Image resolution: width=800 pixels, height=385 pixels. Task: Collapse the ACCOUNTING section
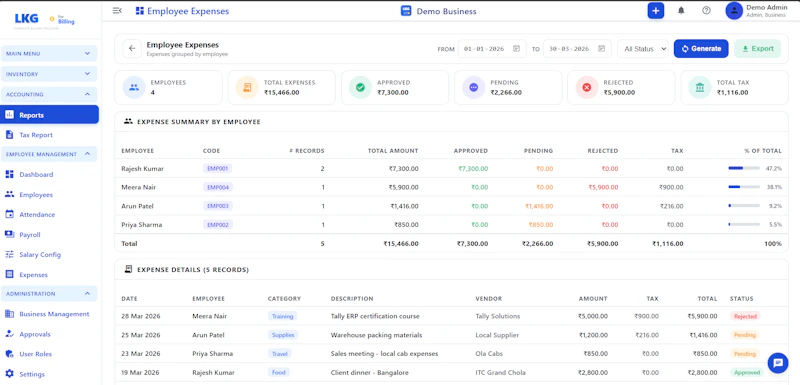coord(49,94)
